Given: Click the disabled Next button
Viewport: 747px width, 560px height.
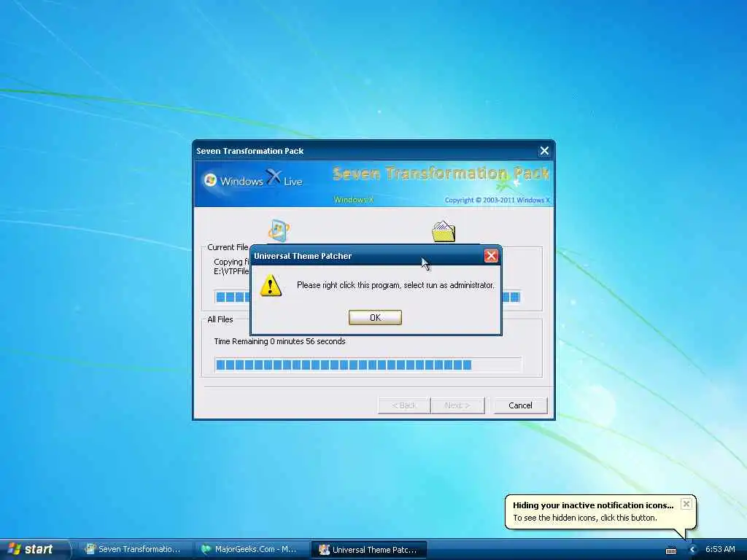Looking at the screenshot, I should coord(457,405).
